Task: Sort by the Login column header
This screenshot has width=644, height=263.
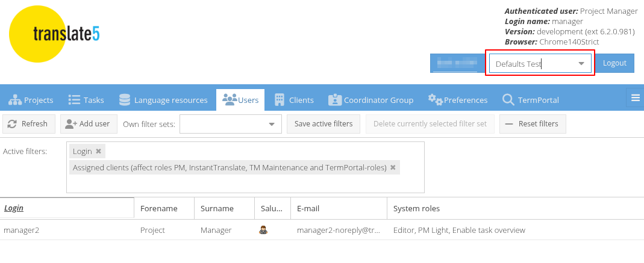Action: (x=14, y=208)
